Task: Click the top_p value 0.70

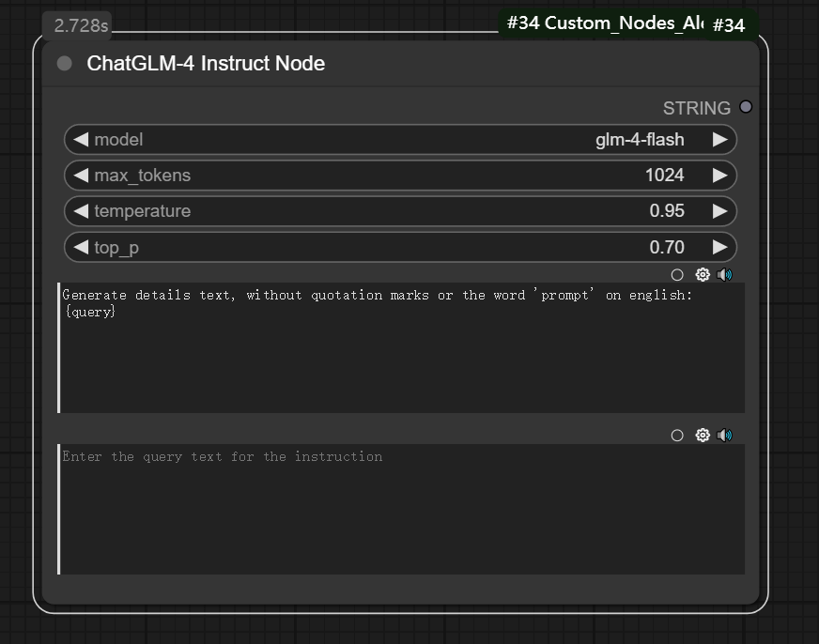Action: (x=666, y=247)
